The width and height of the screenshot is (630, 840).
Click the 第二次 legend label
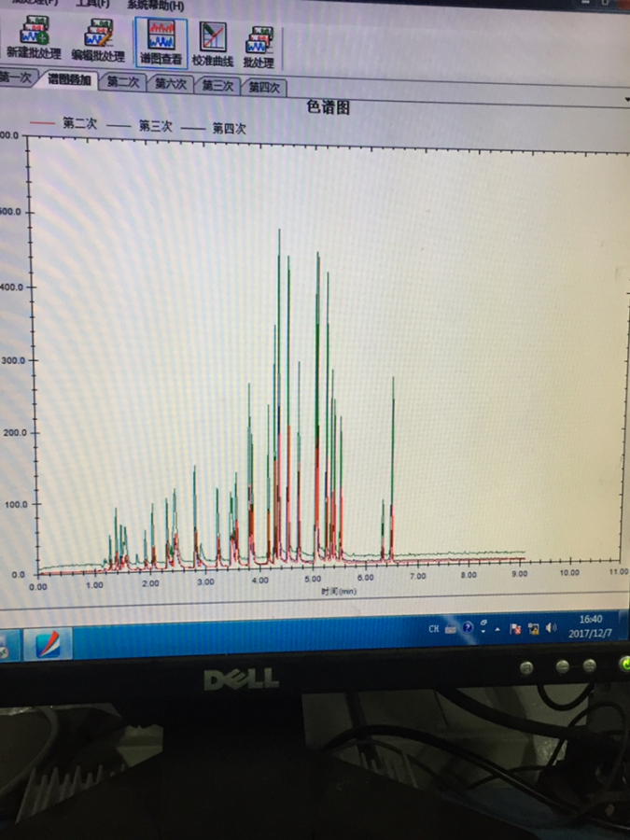click(79, 123)
